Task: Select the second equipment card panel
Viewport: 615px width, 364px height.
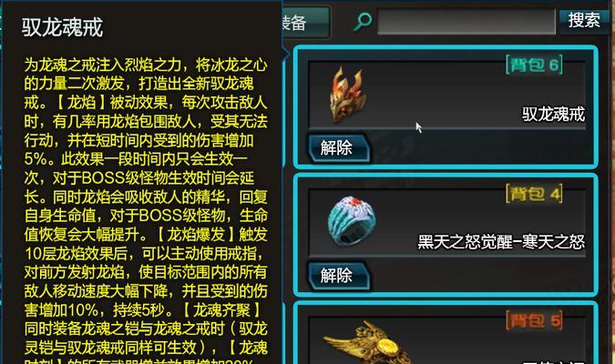Action: point(446,235)
